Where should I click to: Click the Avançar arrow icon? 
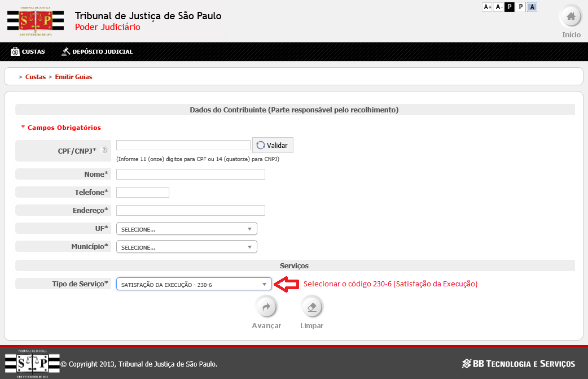coord(266,307)
